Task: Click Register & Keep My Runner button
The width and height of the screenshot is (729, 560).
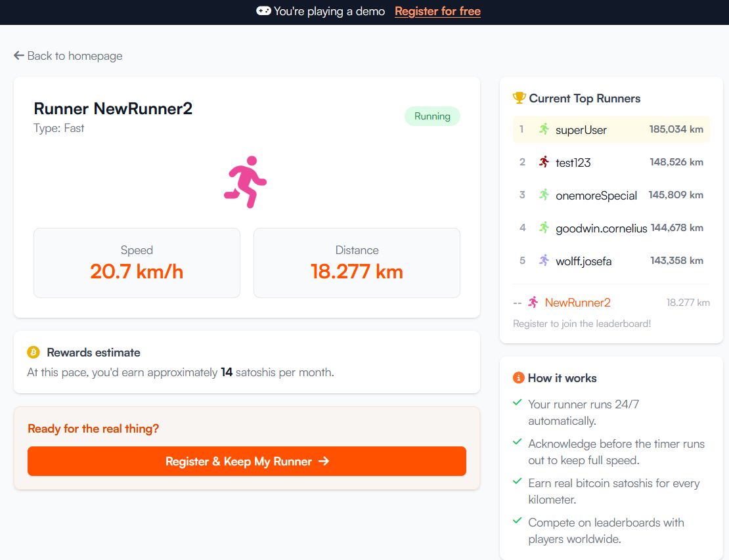Action: coord(247,461)
